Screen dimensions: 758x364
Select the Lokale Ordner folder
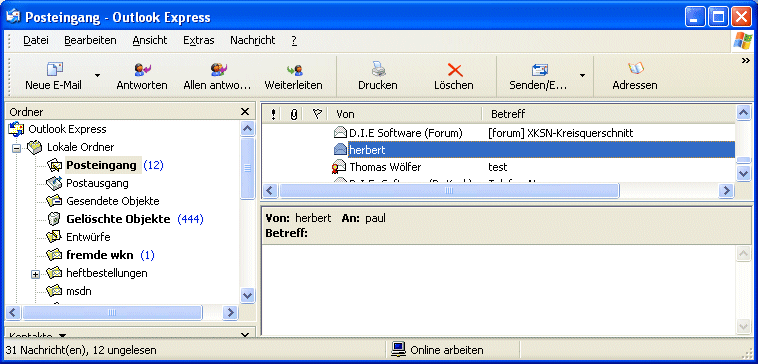pyautogui.click(x=80, y=147)
